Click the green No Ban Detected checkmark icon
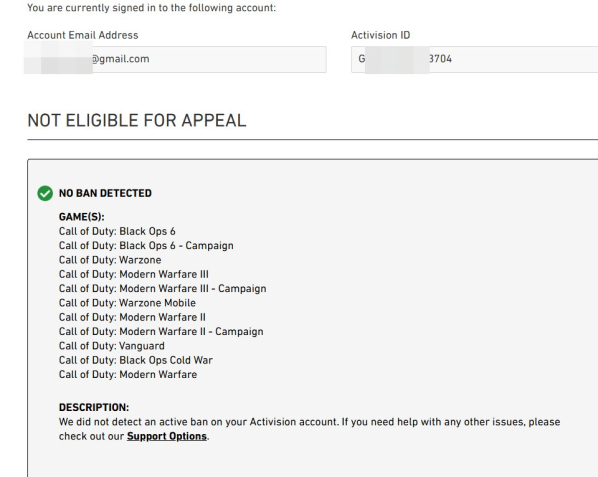Image resolution: width=598 pixels, height=477 pixels. point(45,193)
